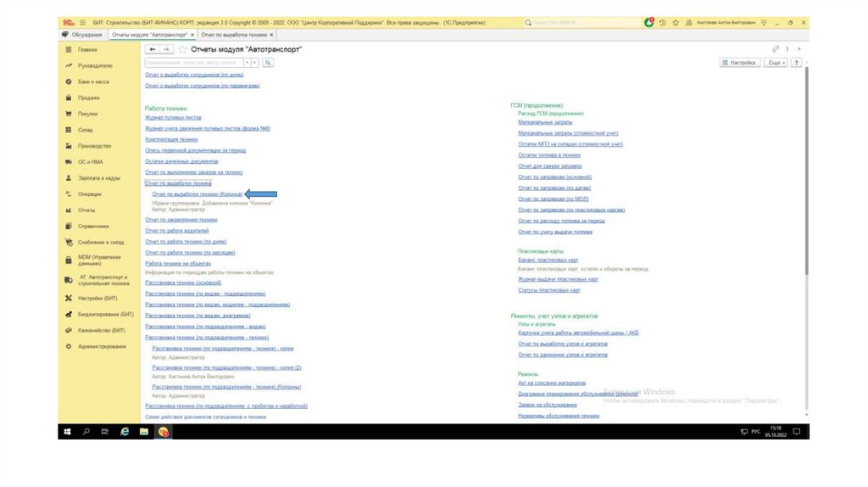Open 'Отчет по выработке техники (Колонка)' link
This screenshot has height=487, width=868.
point(198,194)
